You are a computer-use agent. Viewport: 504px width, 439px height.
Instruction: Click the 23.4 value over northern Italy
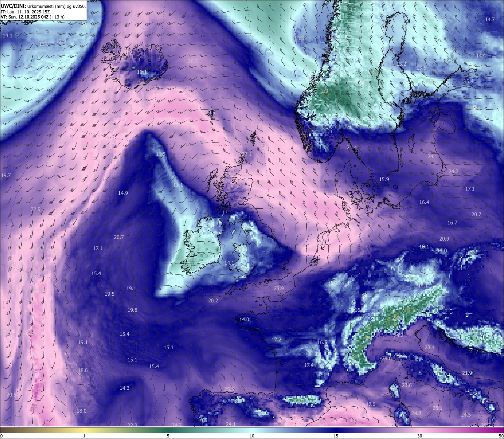pos(430,347)
